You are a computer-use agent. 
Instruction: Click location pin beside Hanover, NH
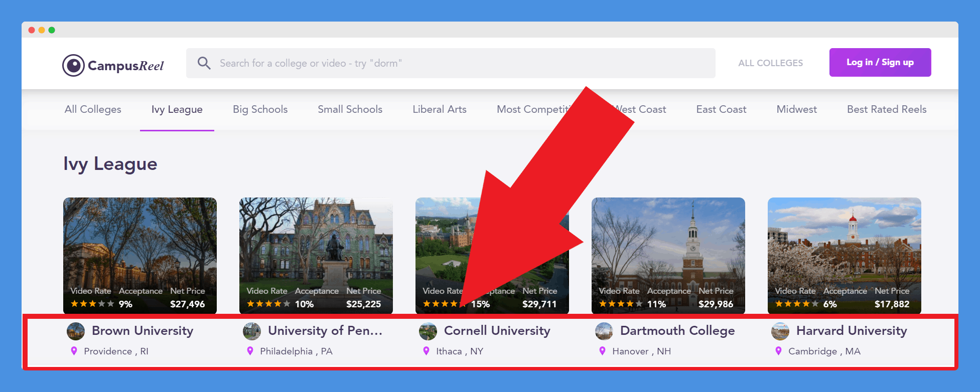pos(602,351)
